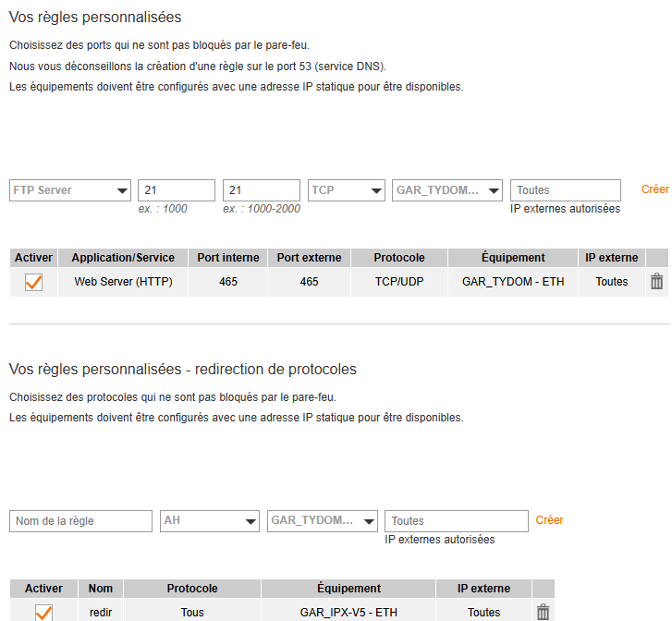Select the Web Server (HTTP) table cell
This screenshot has height=621, width=672.
[123, 282]
